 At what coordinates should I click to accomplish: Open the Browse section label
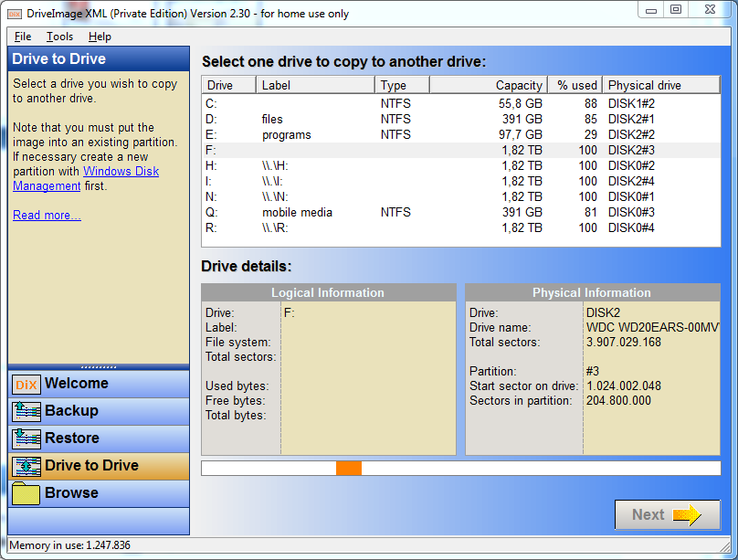(x=71, y=492)
